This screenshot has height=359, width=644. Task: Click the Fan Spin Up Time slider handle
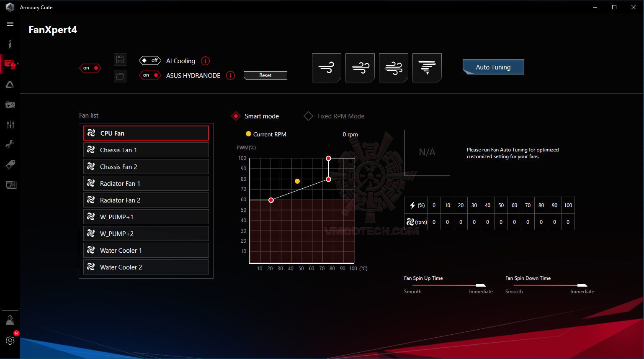(x=481, y=285)
